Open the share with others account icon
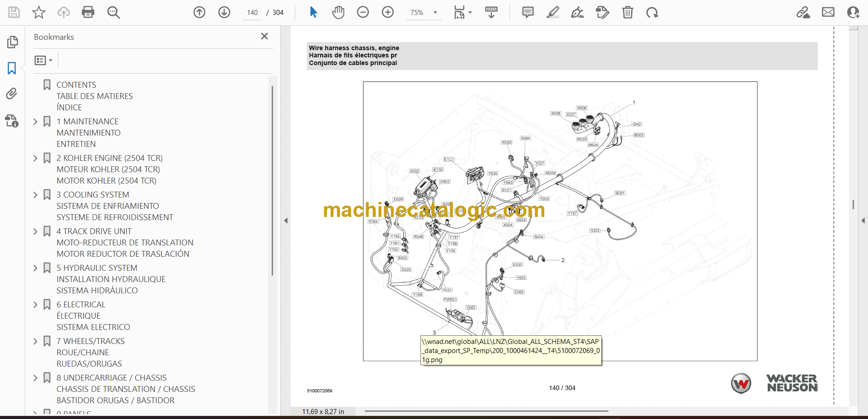The width and height of the screenshot is (868, 419). [853, 12]
